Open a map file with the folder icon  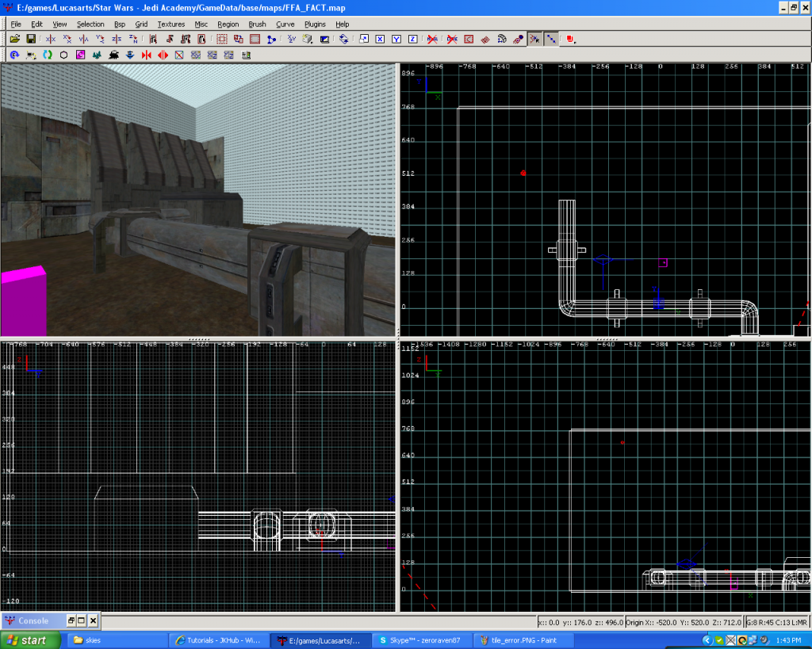click(14, 39)
